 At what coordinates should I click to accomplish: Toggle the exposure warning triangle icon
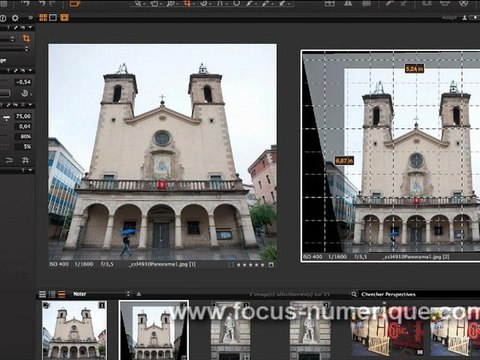[x=348, y=3]
